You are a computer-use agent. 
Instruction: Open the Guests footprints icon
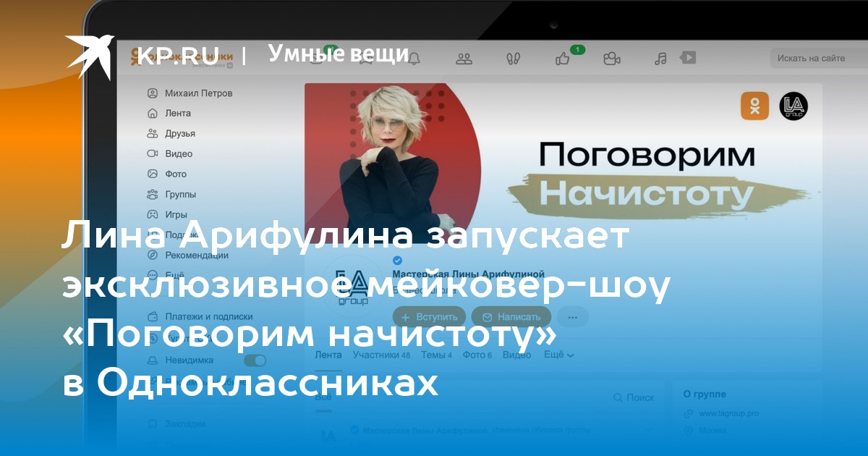(514, 59)
